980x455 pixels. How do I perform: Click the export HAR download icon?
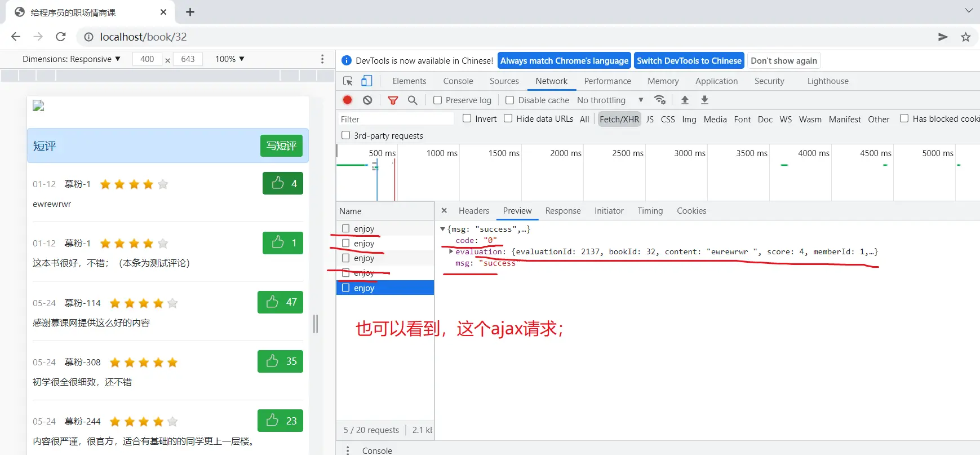tap(704, 100)
